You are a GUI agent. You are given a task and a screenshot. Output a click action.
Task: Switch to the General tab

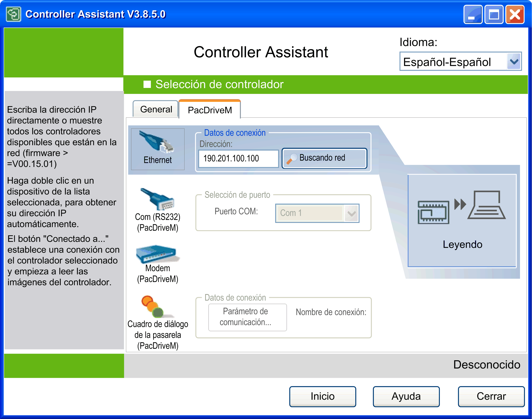point(156,109)
